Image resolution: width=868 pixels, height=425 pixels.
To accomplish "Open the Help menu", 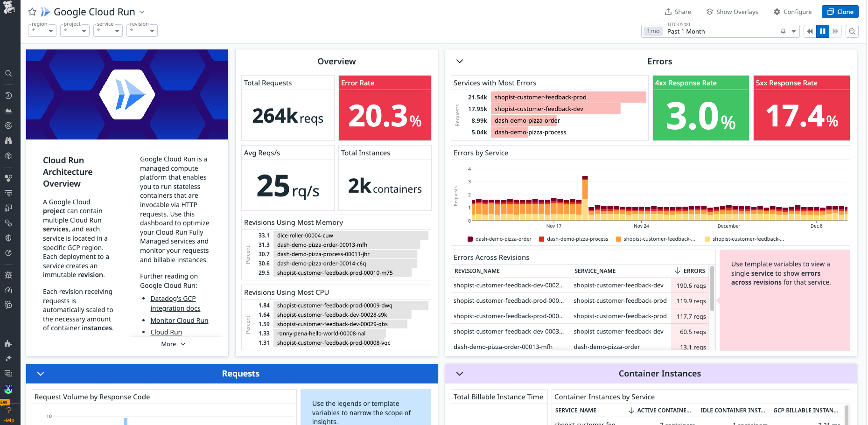I will tap(8, 414).
